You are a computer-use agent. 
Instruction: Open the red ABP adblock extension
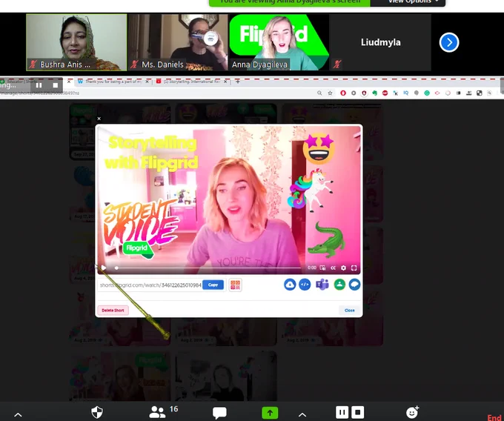(385, 93)
